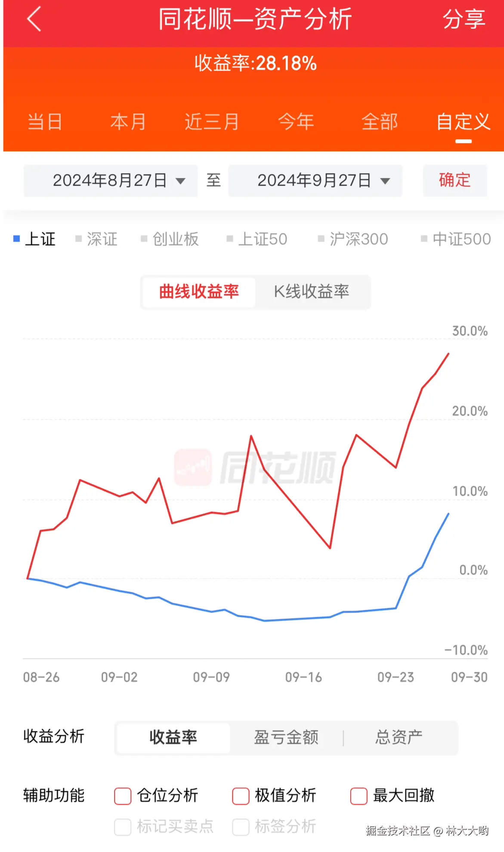
Task: Open the end date picker dropdown
Action: click(315, 181)
